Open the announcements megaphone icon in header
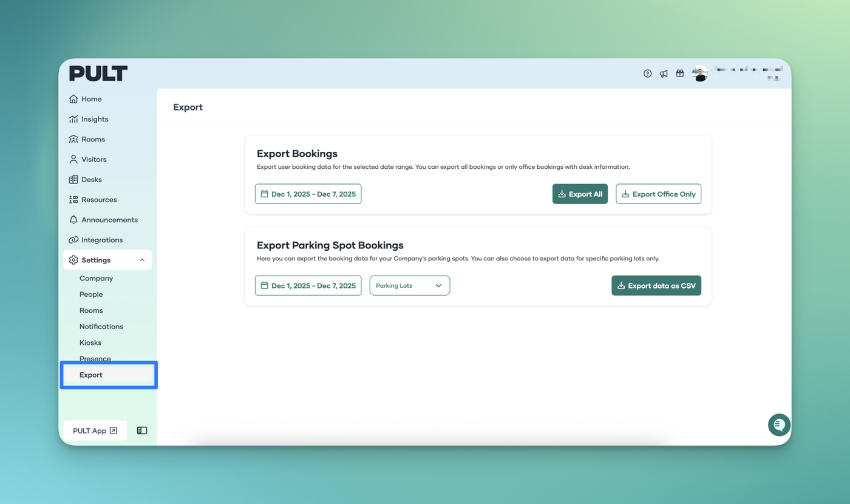This screenshot has width=850, height=504. point(664,73)
